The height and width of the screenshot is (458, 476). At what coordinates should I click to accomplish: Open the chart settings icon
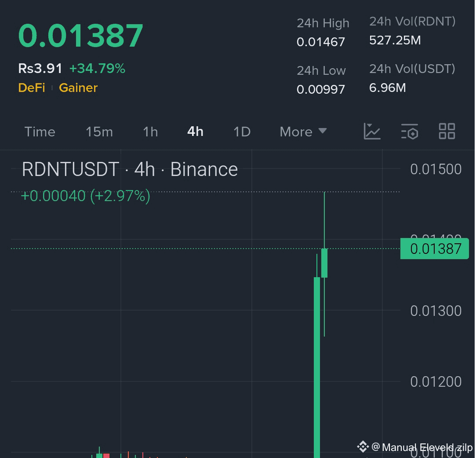410,131
